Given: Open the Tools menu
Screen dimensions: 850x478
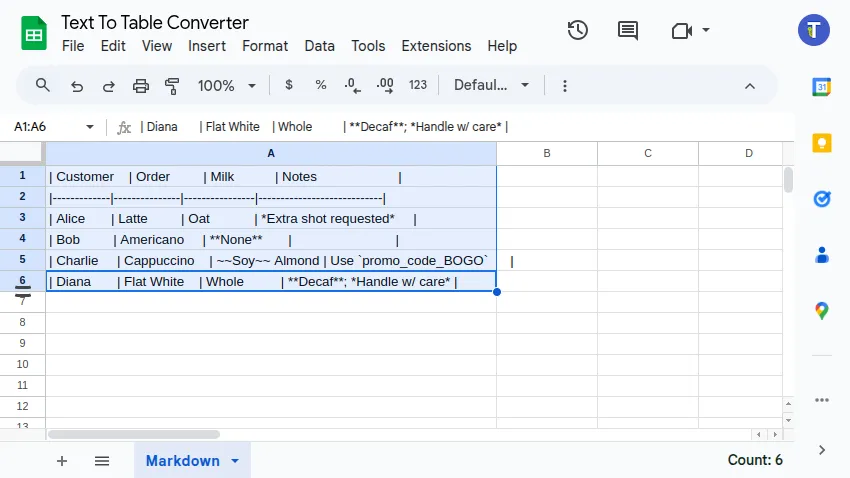Looking at the screenshot, I should (x=368, y=46).
